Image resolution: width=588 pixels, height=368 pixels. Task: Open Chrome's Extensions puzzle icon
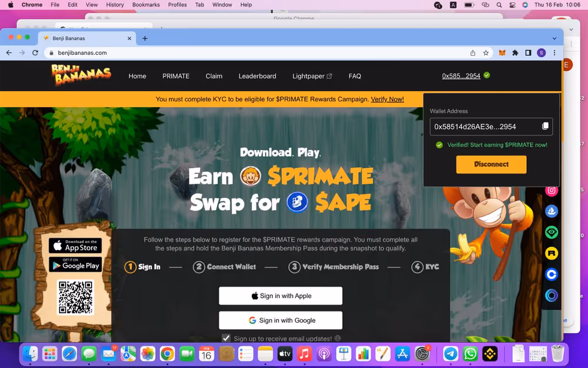[x=515, y=53]
